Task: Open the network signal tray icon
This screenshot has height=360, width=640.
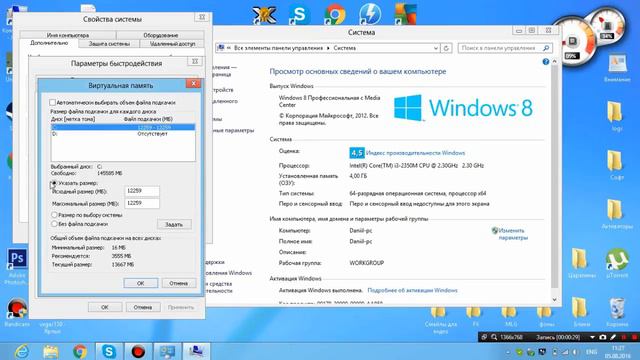Action: (x=565, y=352)
